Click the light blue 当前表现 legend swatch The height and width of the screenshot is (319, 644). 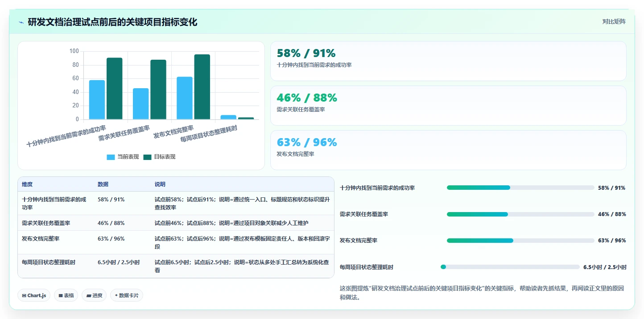tap(111, 157)
